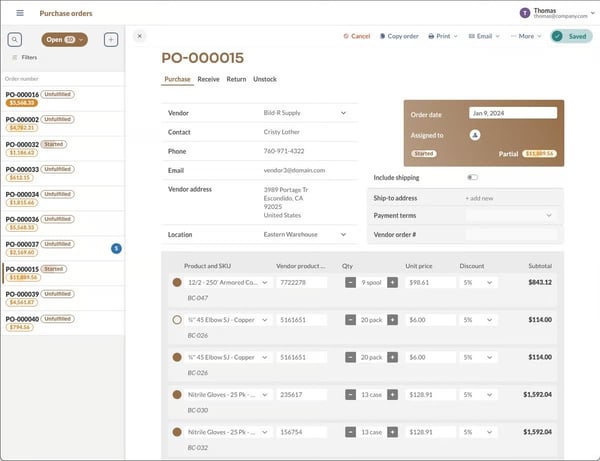Click the Vendor order # input field
This screenshot has width=600, height=461.
click(512, 235)
